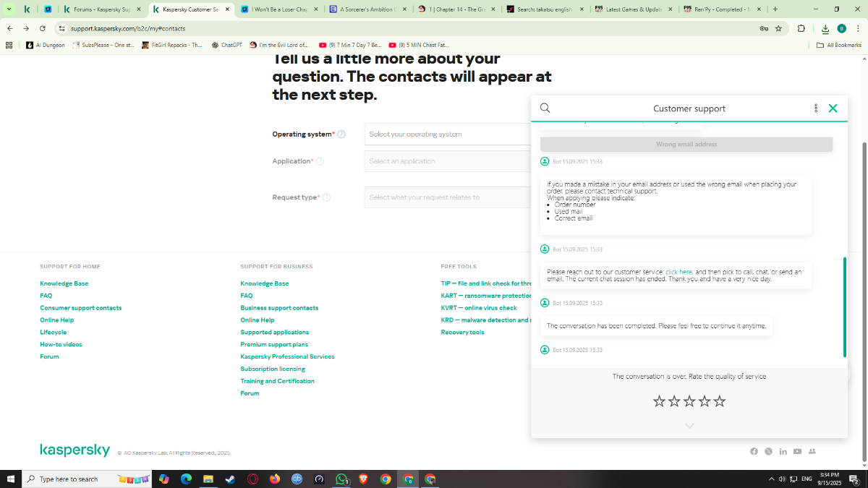Click the help icon beside Request type
The width and height of the screenshot is (868, 488).
(326, 197)
